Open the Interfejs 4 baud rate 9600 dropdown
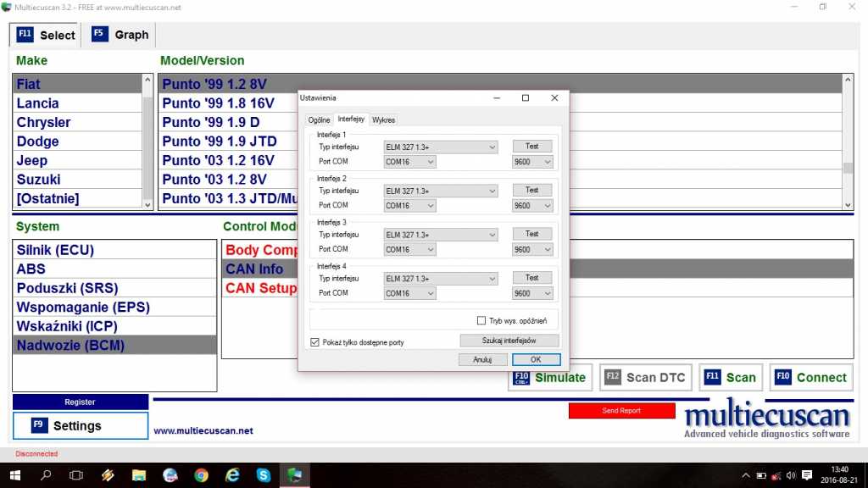 (532, 294)
